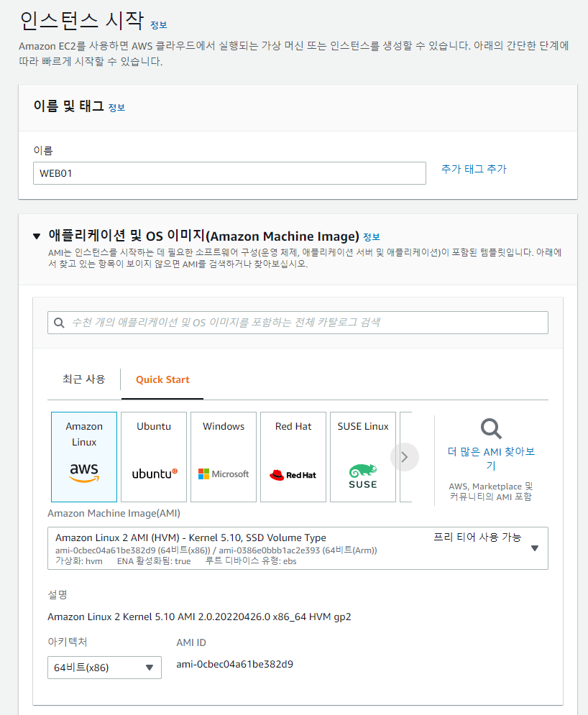Screen dimensions: 588x715
Task: Collapse the 애플리케이션 및 OS 이미지 section
Action: tap(37, 236)
